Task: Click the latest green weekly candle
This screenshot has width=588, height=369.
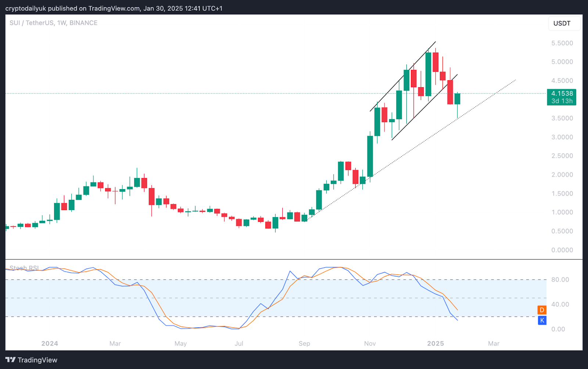Action: [x=457, y=99]
